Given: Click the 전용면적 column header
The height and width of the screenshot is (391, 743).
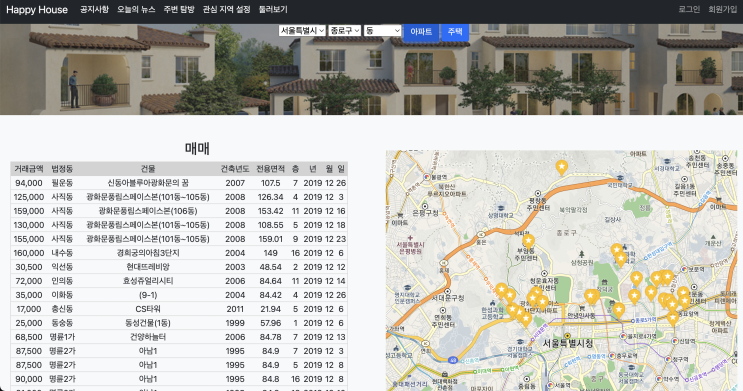Looking at the screenshot, I should click(x=271, y=169).
